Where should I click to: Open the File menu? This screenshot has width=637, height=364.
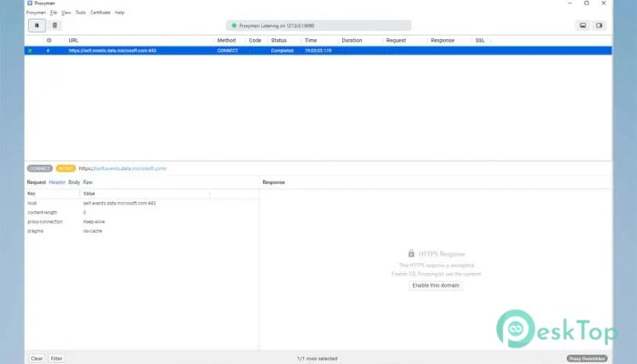coord(54,13)
